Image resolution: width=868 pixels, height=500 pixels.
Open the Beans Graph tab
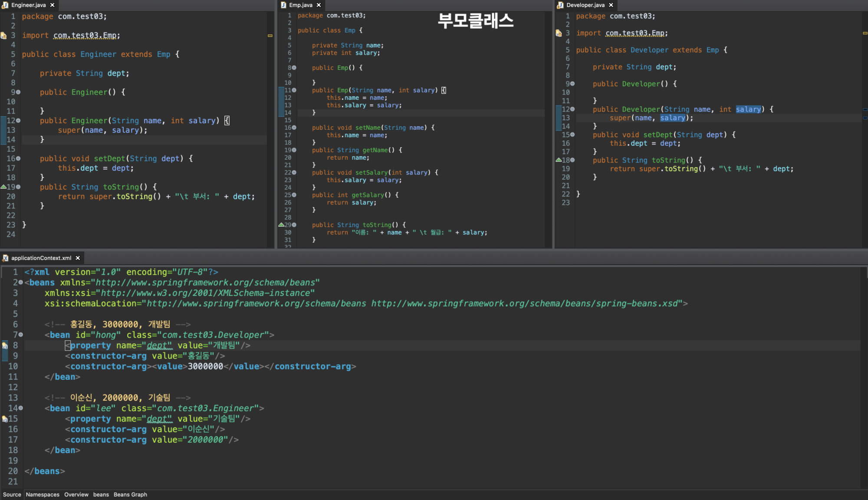coord(130,494)
